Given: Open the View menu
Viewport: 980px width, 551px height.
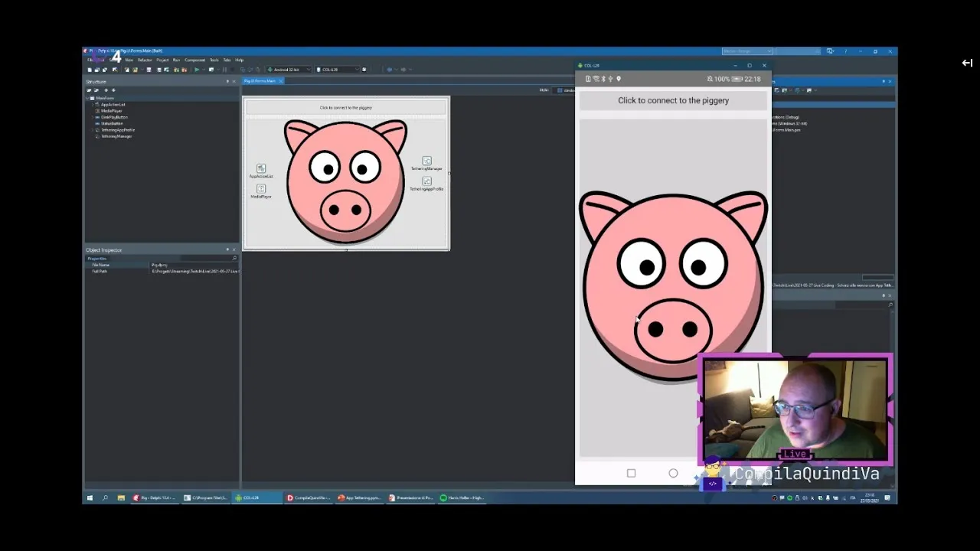Looking at the screenshot, I should pos(129,60).
